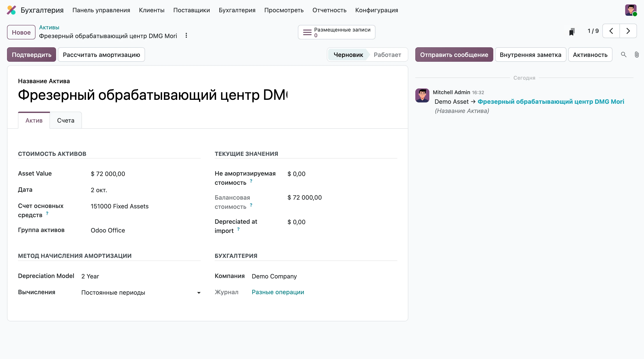The width and height of the screenshot is (644, 359).
Task: Click the Mitchell Admin author name
Action: 451,92
